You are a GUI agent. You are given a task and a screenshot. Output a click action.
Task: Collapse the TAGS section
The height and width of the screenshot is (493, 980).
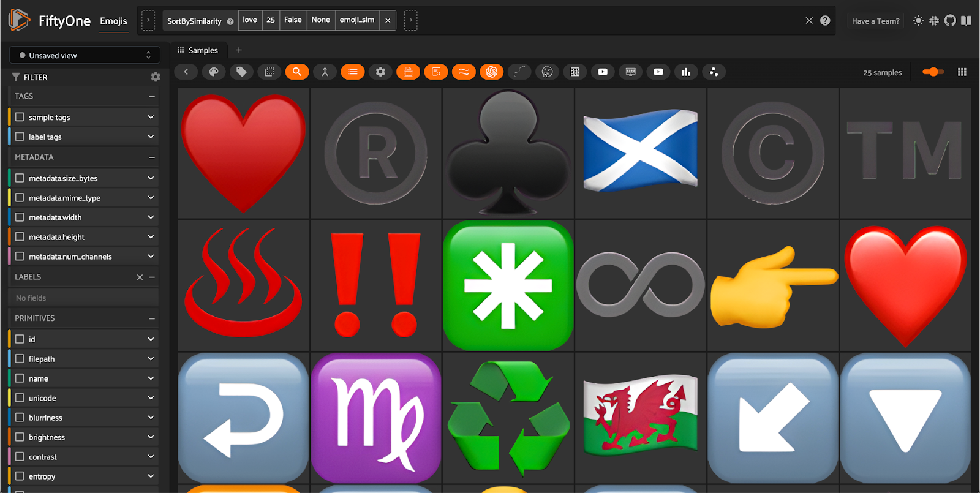pyautogui.click(x=151, y=96)
